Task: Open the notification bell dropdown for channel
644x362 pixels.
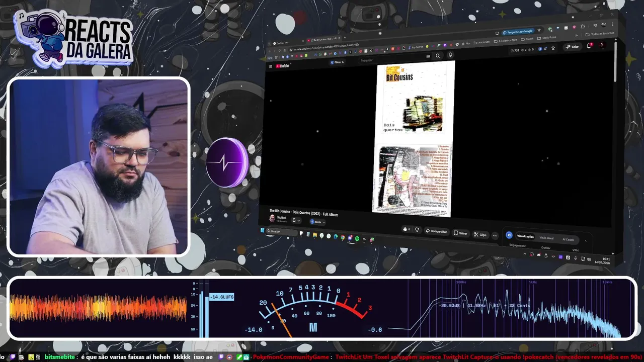Action: pyautogui.click(x=296, y=220)
